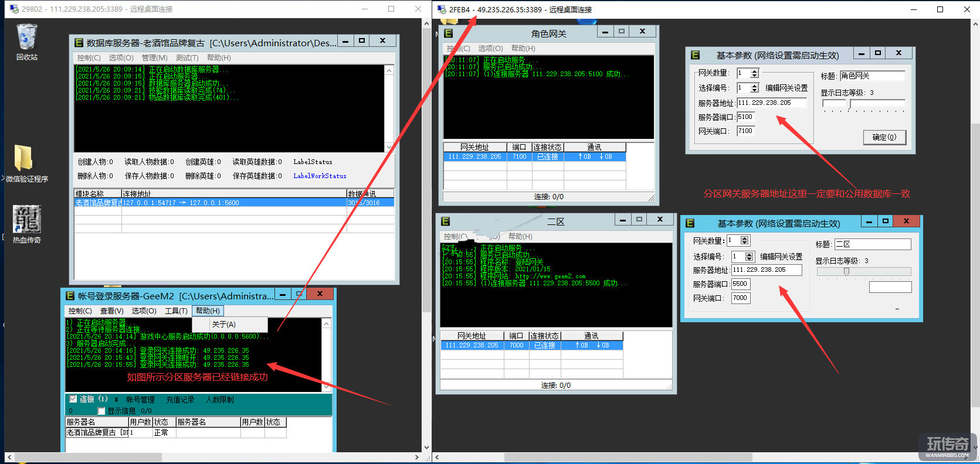Open 控制(C) menu in 数据库服务器 window

(89, 58)
